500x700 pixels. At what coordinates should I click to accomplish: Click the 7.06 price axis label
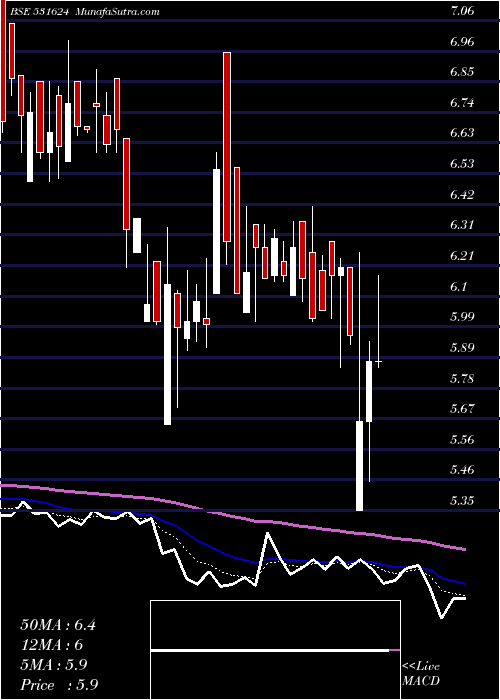[x=462, y=12]
